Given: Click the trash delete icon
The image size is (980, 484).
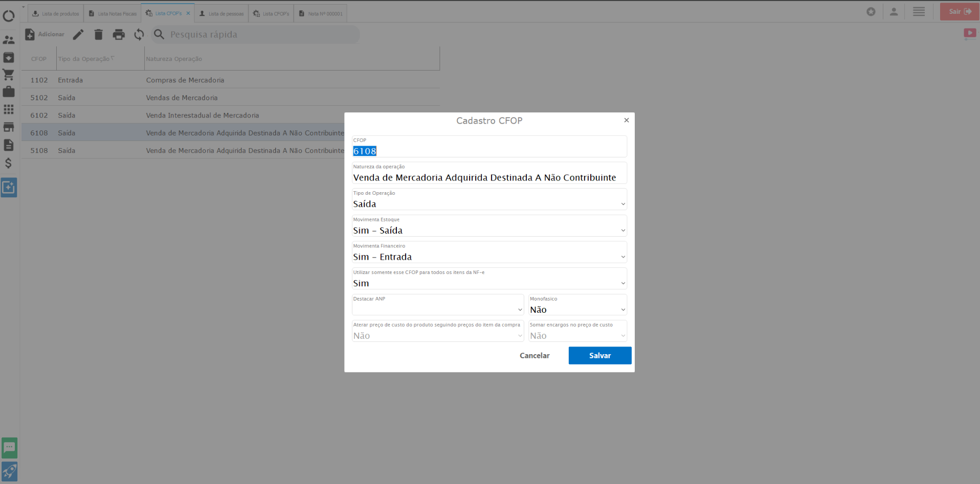Looking at the screenshot, I should [98, 34].
